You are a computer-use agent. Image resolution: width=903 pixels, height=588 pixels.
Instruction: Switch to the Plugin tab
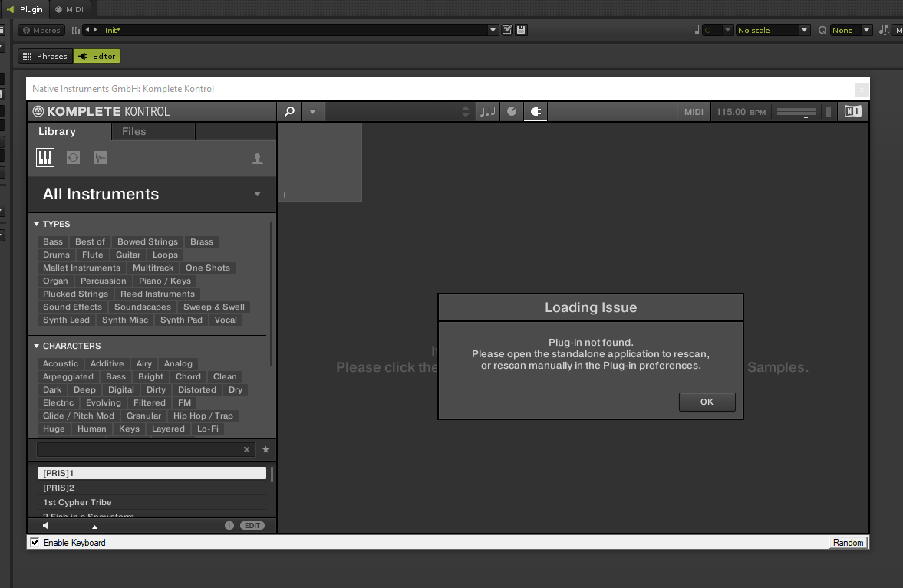pos(25,9)
